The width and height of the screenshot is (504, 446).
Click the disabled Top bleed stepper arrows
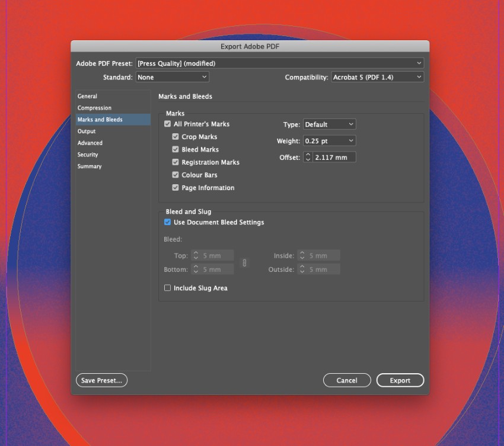[196, 256]
